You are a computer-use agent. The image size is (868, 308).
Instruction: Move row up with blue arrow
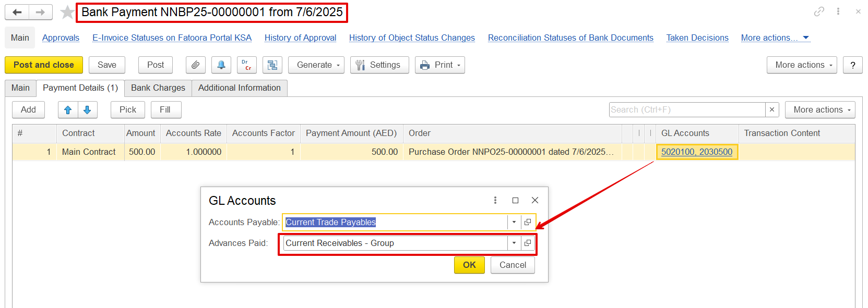68,110
